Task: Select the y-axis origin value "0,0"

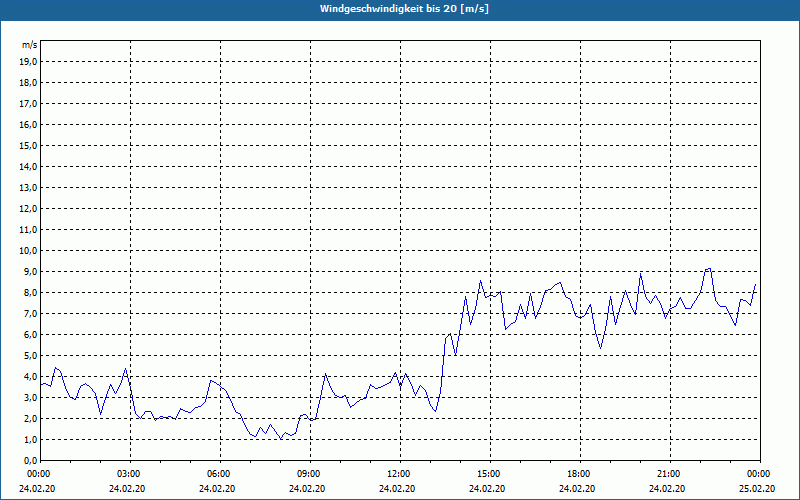Action: (30, 461)
